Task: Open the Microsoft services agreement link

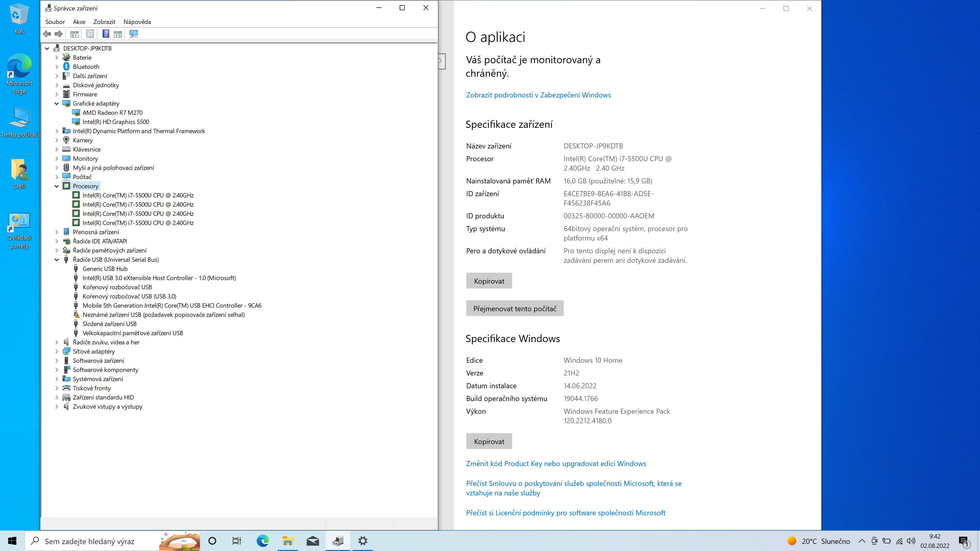Action: [574, 488]
